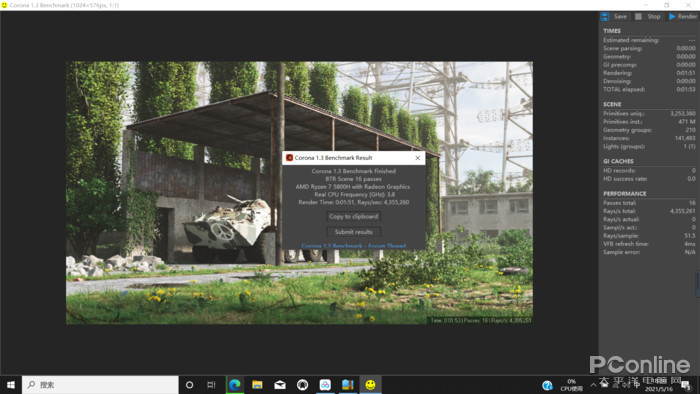
Task: Click the Corona icon in result dialog title
Action: pyautogui.click(x=289, y=158)
